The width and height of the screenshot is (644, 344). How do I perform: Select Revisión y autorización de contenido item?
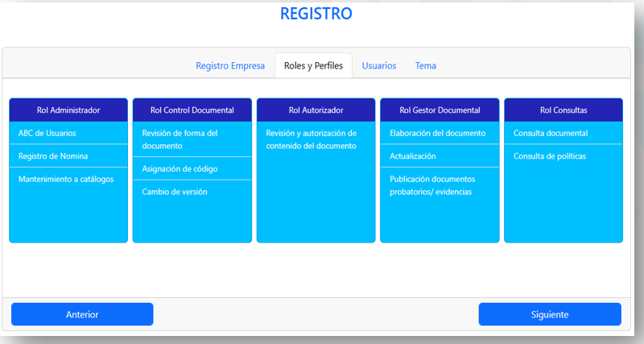point(311,139)
